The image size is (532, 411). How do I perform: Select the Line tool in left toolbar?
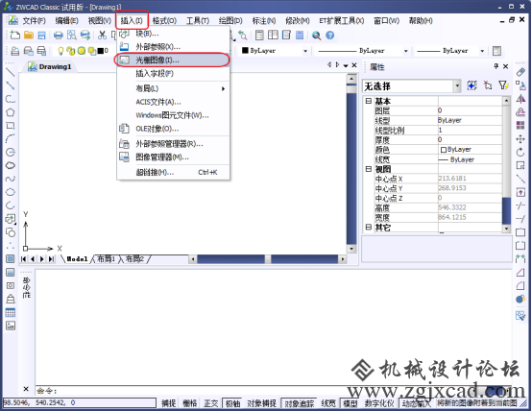11,72
